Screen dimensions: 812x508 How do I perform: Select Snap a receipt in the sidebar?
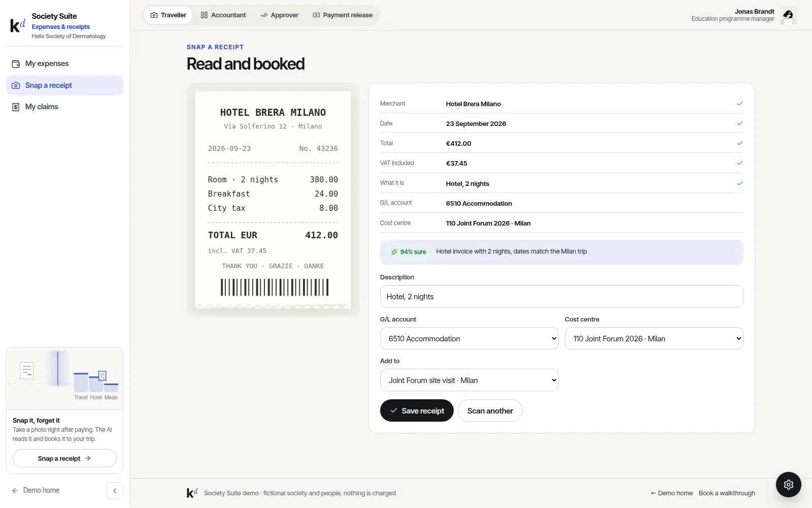(64, 85)
